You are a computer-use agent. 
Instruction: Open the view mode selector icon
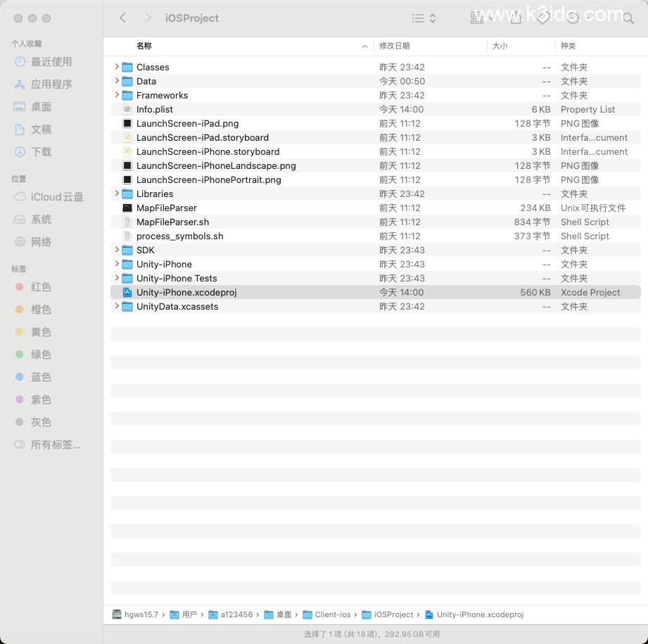pyautogui.click(x=433, y=18)
